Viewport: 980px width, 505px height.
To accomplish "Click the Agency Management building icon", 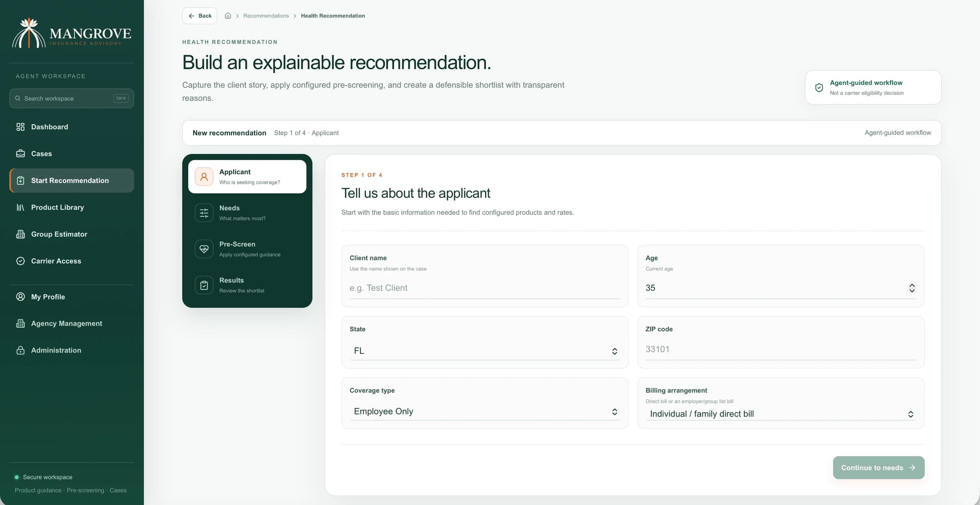I will click(x=20, y=324).
